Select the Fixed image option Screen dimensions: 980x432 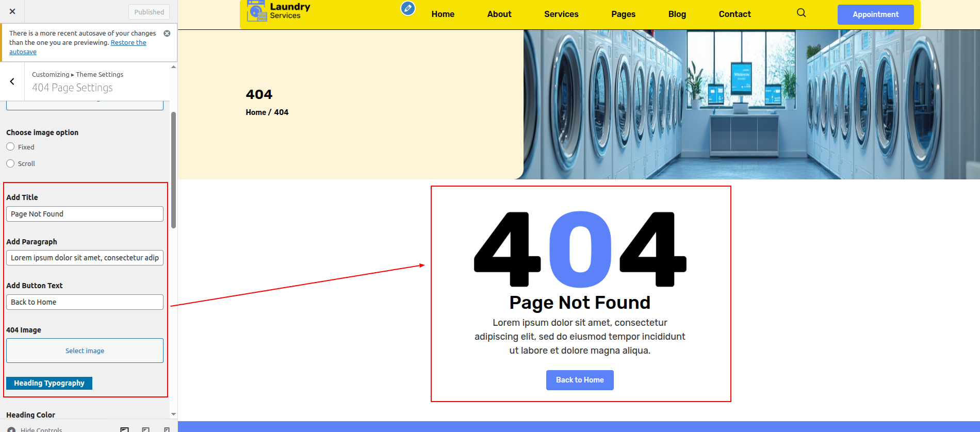click(x=10, y=147)
